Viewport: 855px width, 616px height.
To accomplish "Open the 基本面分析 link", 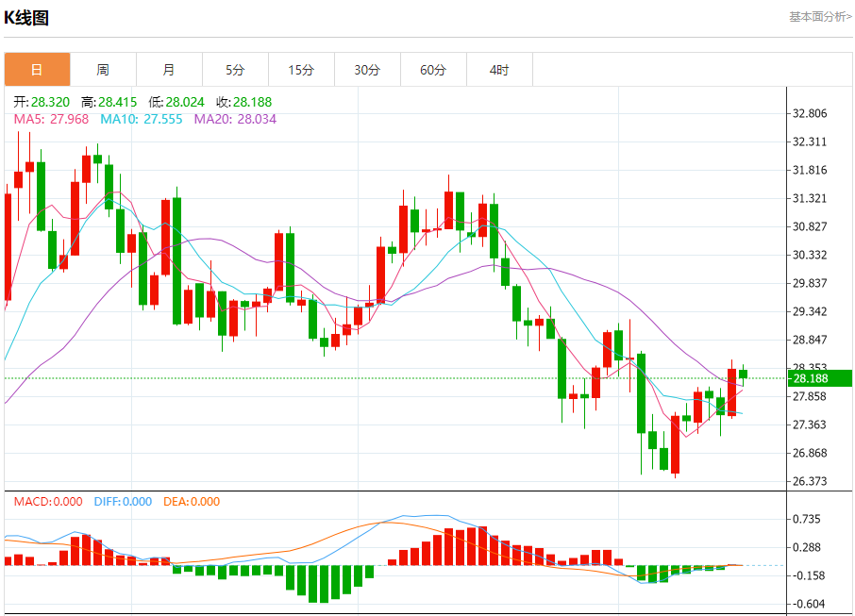I will click(820, 17).
